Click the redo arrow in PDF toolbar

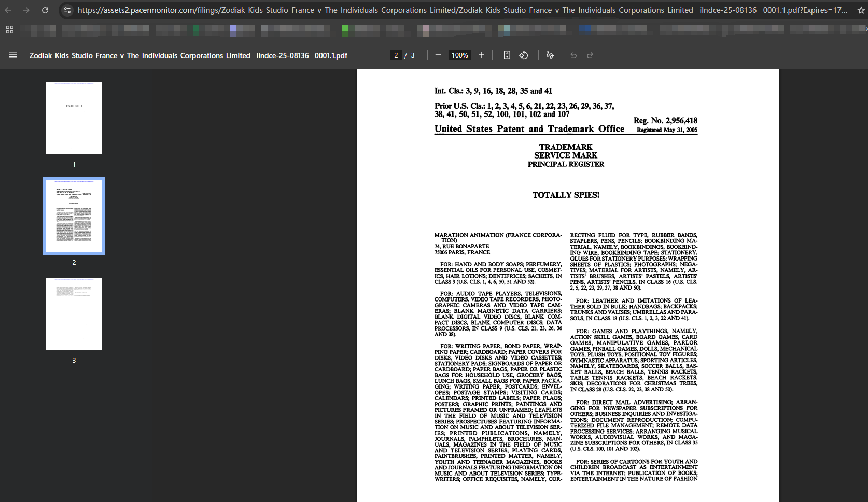tap(590, 55)
